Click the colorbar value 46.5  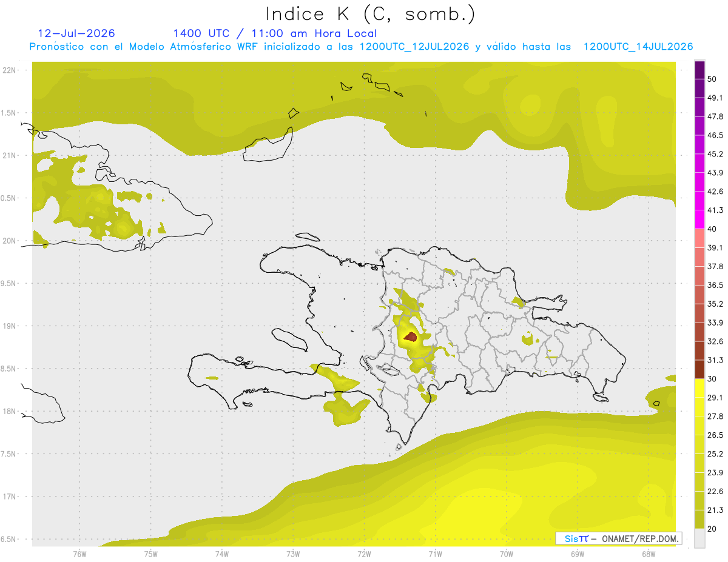coord(715,135)
